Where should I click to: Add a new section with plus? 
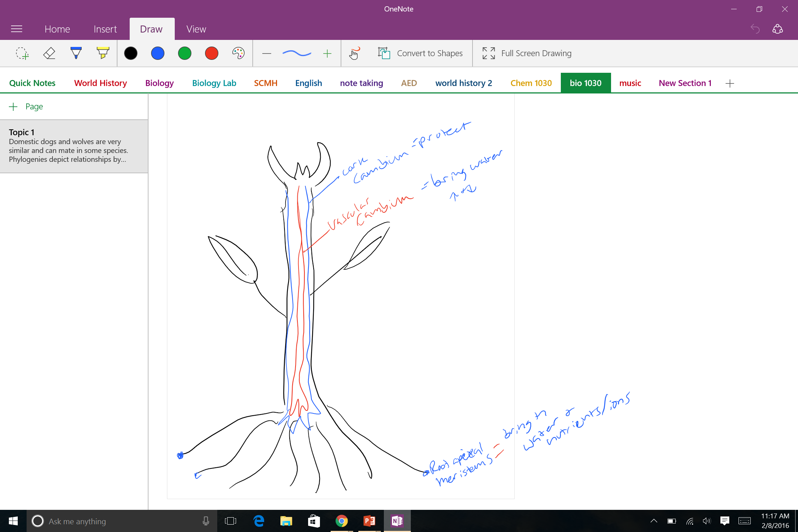pos(730,83)
